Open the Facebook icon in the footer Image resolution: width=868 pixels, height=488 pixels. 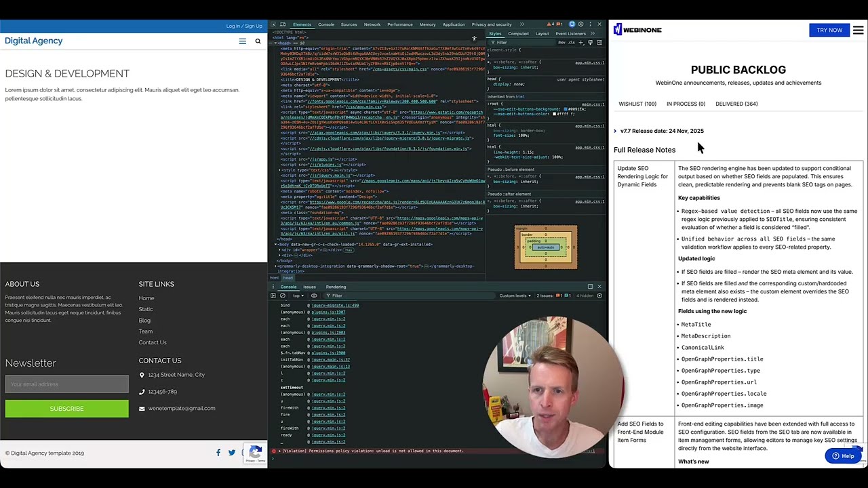pyautogui.click(x=218, y=453)
